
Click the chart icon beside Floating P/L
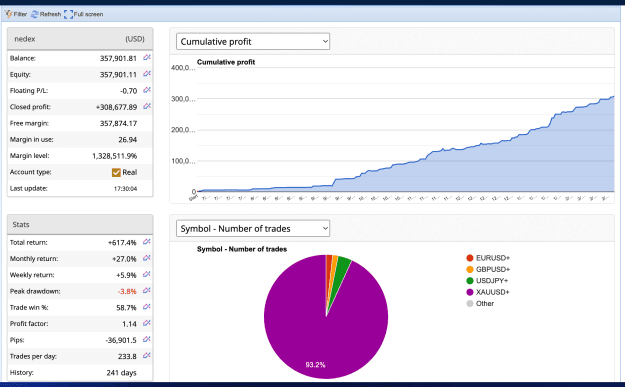click(x=147, y=90)
